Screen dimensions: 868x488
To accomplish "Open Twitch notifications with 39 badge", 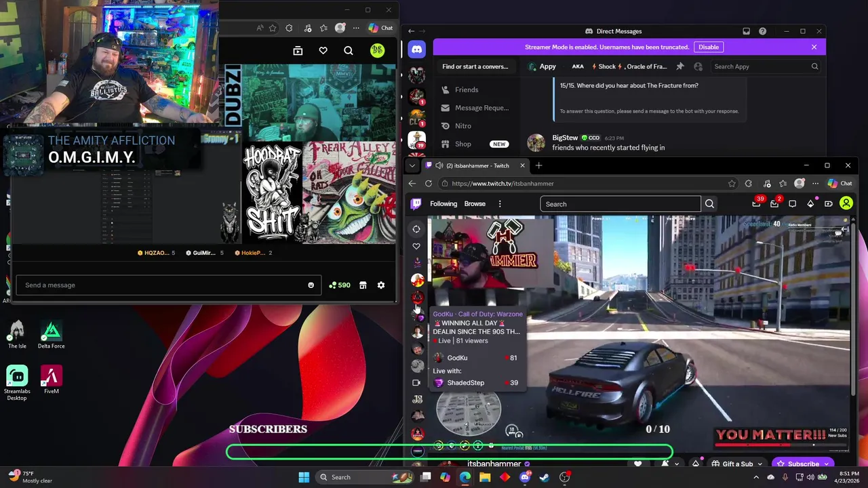I will pos(757,203).
